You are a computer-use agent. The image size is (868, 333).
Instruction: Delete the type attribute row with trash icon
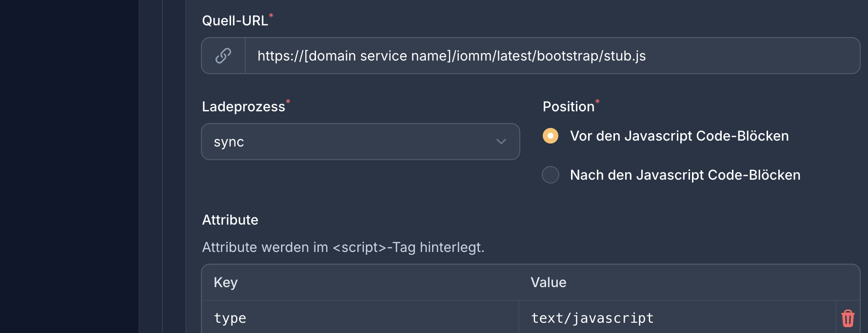tap(848, 318)
